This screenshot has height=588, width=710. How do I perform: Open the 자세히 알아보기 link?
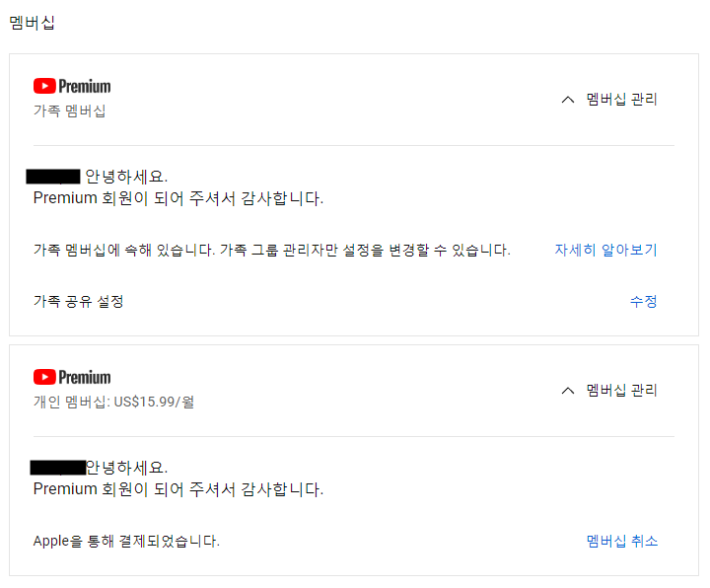tap(605, 250)
